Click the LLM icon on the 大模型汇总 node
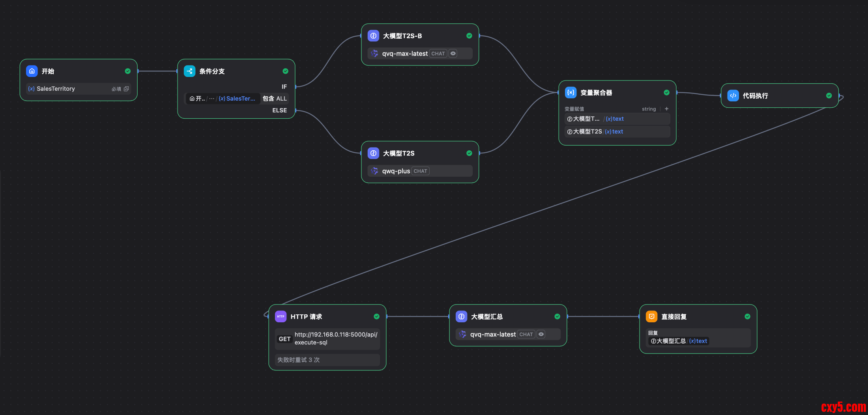This screenshot has height=415, width=868. coord(461,316)
